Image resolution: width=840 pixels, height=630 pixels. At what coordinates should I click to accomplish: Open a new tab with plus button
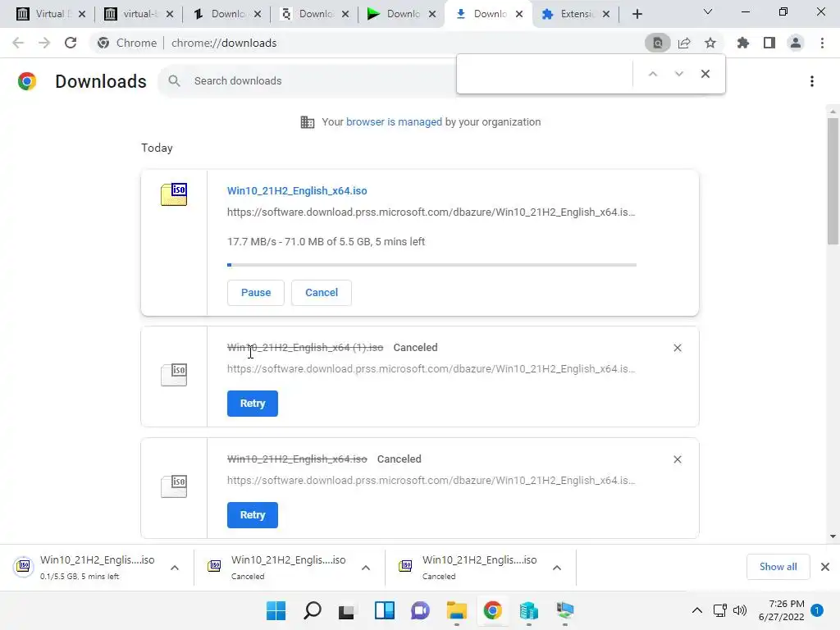coord(637,15)
